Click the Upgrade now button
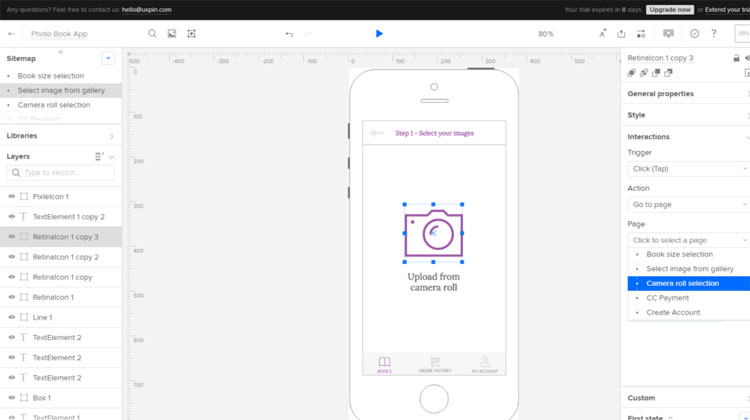750x420 pixels. point(669,9)
